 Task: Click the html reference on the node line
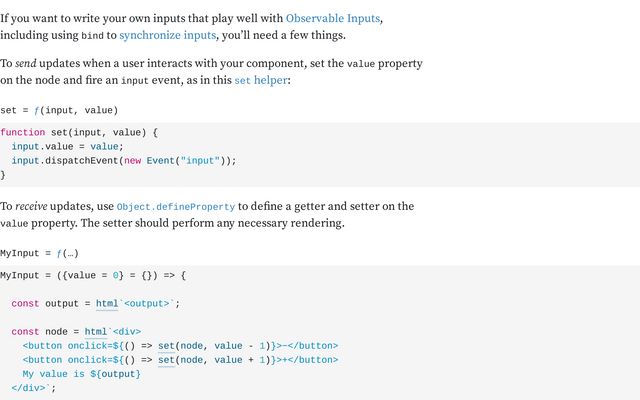tap(96, 332)
